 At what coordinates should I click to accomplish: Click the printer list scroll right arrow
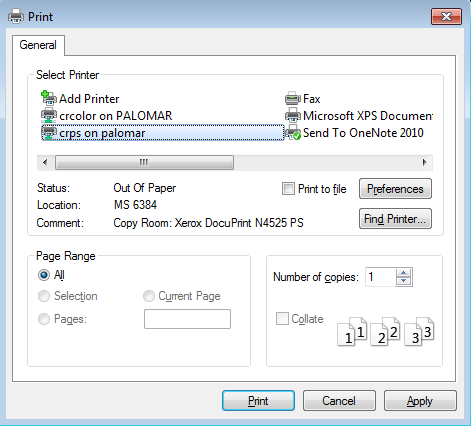pyautogui.click(x=424, y=162)
